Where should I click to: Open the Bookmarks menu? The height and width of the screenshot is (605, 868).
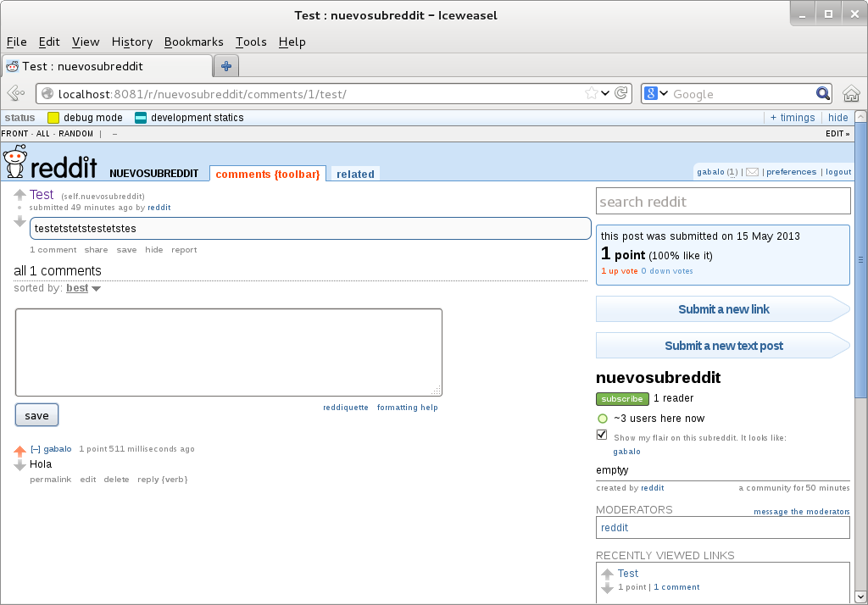click(193, 42)
